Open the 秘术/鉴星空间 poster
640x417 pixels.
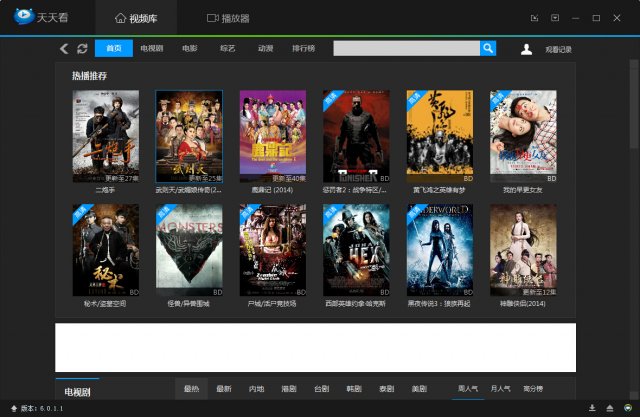click(106, 250)
